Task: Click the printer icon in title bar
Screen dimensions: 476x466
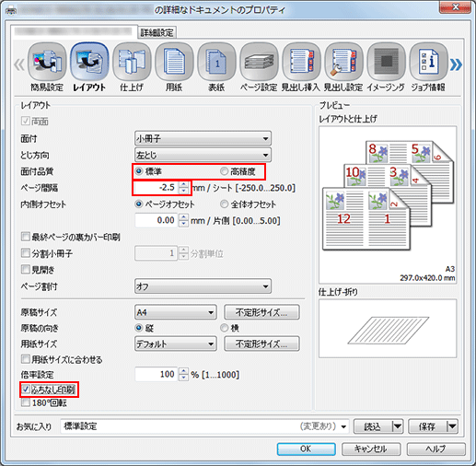Action: pyautogui.click(x=11, y=10)
